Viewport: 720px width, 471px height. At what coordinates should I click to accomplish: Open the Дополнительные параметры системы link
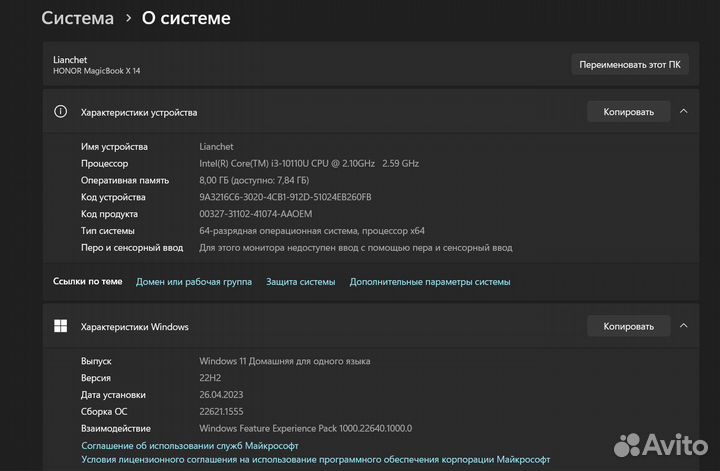tap(430, 282)
